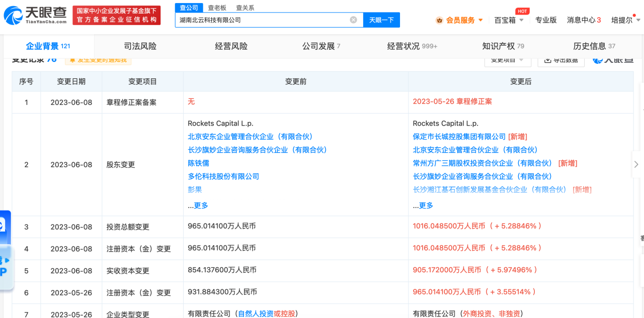644x318 pixels.
Task: Click the 2023-05-26 章程修正案 text
Action: pos(452,101)
